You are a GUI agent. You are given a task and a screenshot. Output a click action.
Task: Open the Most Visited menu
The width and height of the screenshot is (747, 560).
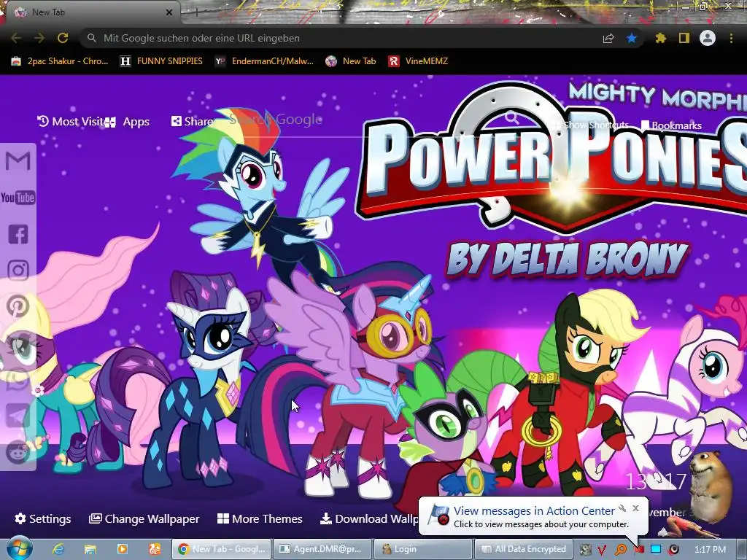click(x=71, y=122)
